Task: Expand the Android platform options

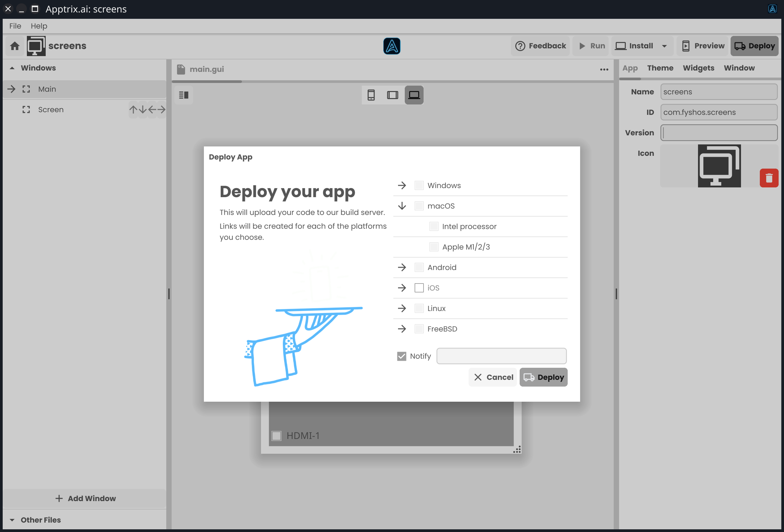Action: (402, 267)
